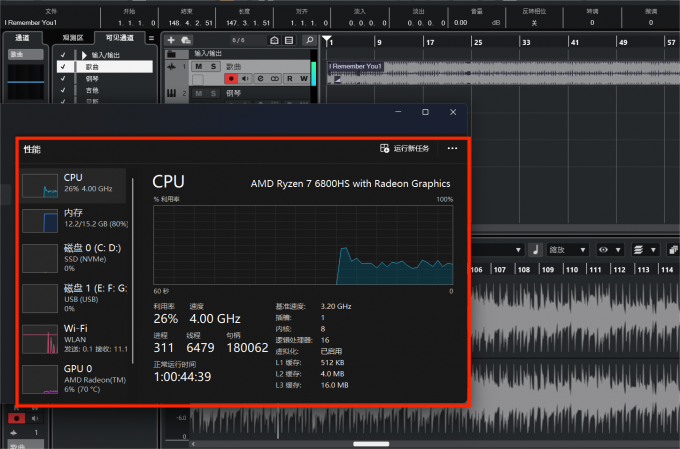The width and height of the screenshot is (680, 449).
Task: Click the freeze button on 歌曲 track
Action: click(x=198, y=79)
